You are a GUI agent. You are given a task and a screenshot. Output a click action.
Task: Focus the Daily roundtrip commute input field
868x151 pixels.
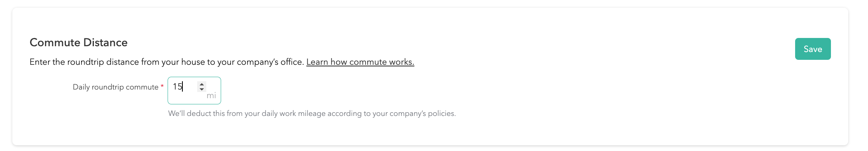pyautogui.click(x=194, y=90)
